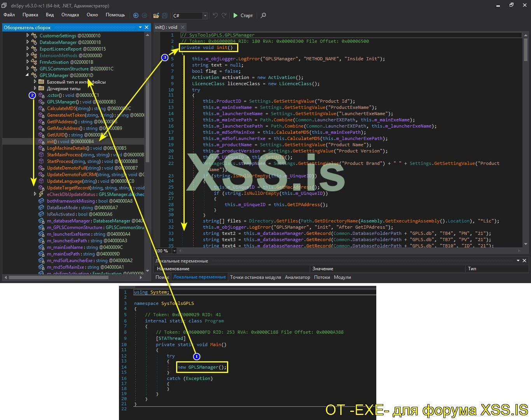Click the LogMachineDetails method icon
The height and width of the screenshot is (420, 531).
[42, 148]
